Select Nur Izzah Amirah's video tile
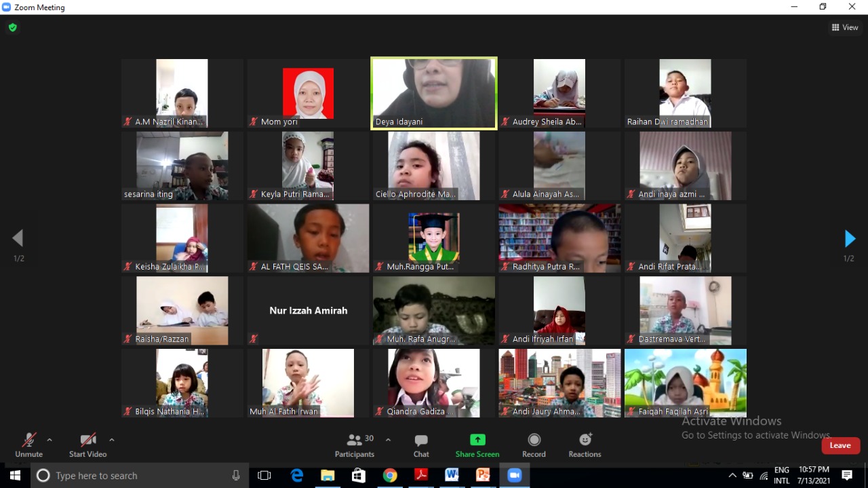868x488 pixels. pos(308,311)
